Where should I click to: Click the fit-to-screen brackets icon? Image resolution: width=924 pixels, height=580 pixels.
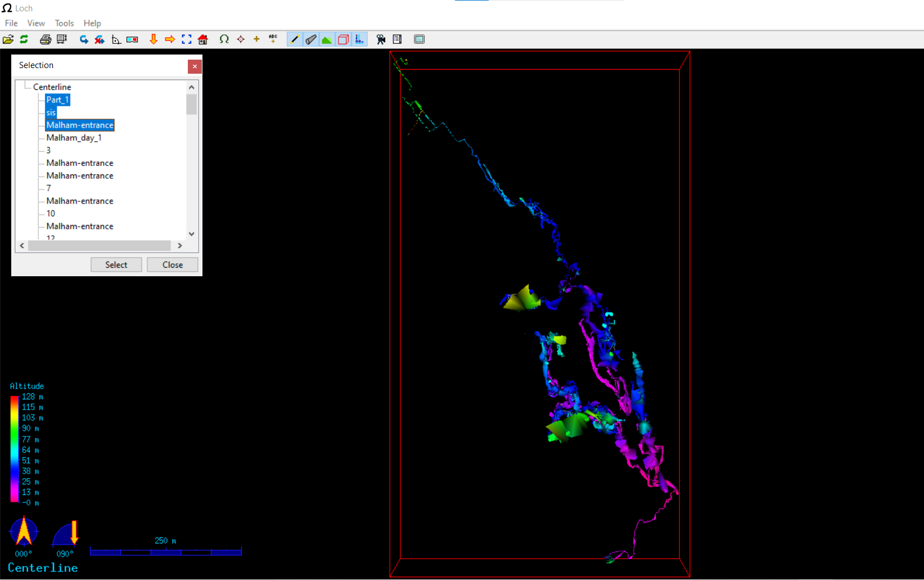pos(187,39)
